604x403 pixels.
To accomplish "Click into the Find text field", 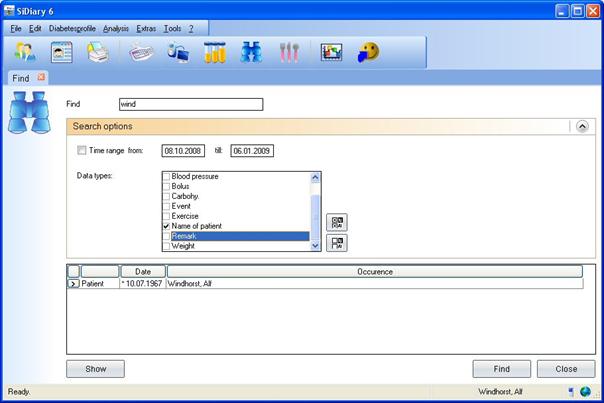I will [189, 104].
